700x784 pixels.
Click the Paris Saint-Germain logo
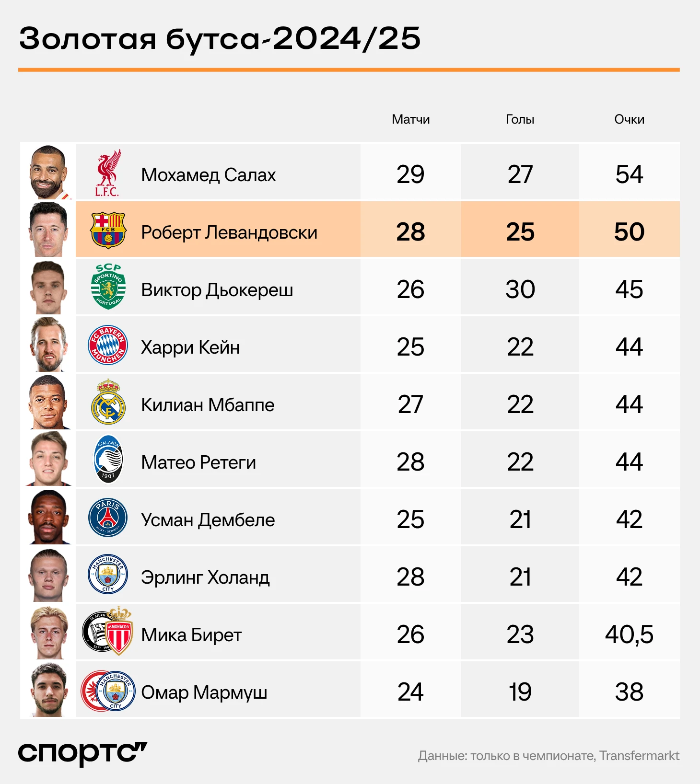(108, 518)
